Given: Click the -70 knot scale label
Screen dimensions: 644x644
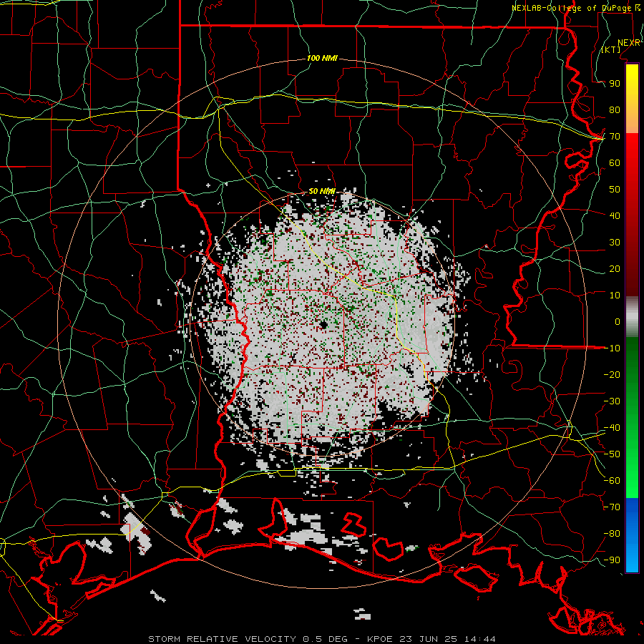Looking at the screenshot, I should 612,507.
